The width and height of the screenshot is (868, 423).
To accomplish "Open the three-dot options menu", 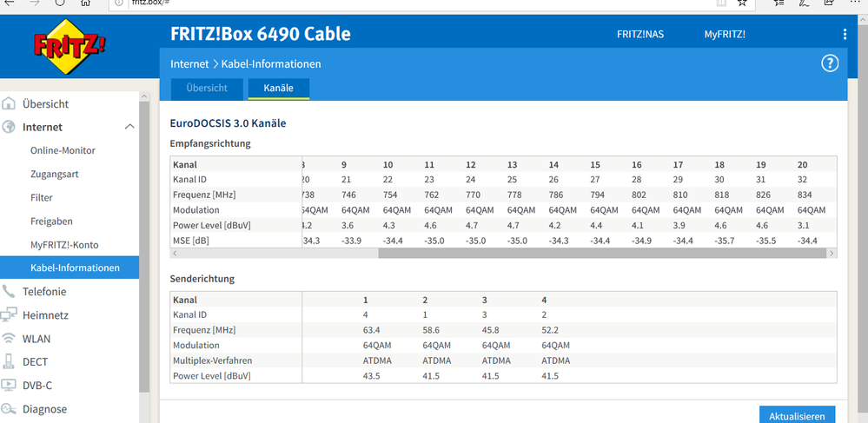I will tap(845, 35).
